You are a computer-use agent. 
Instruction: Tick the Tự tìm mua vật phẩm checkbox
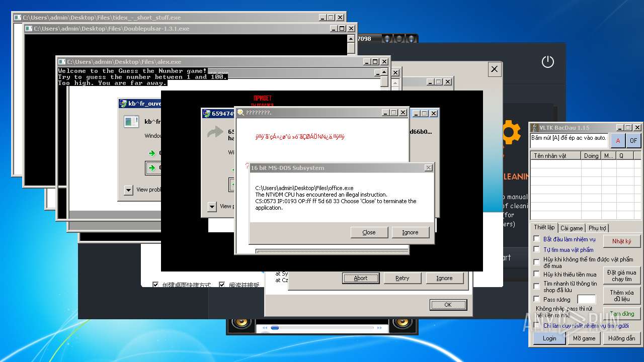[536, 249]
